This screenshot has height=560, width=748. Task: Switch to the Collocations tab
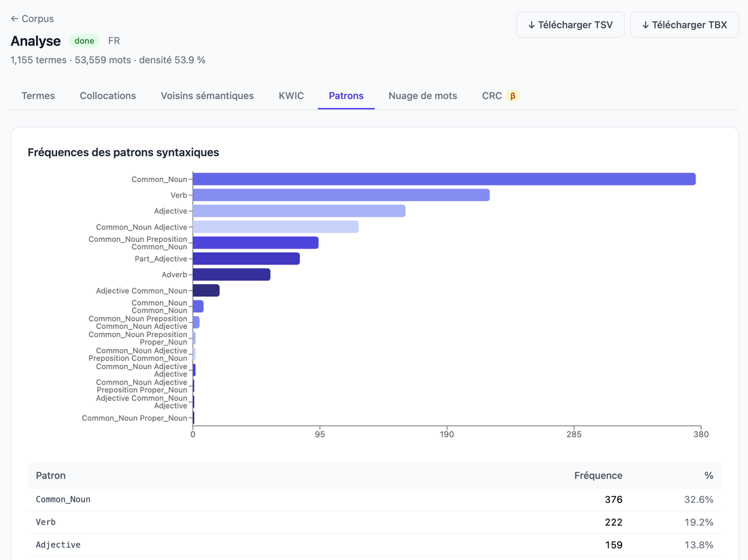(x=108, y=96)
